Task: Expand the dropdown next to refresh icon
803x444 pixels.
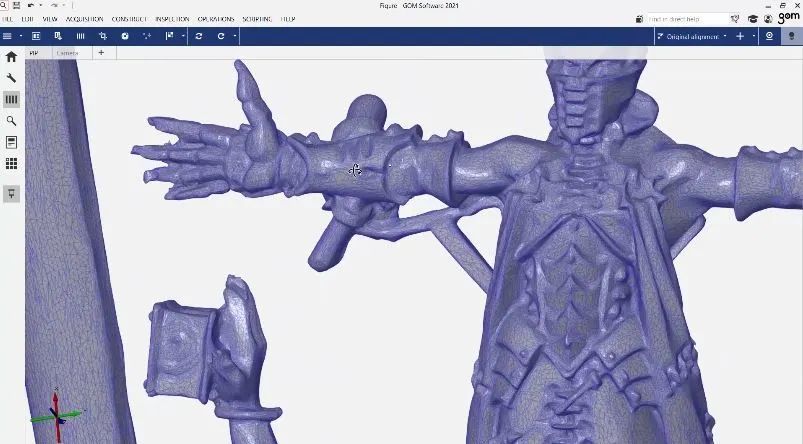Action: tap(235, 36)
